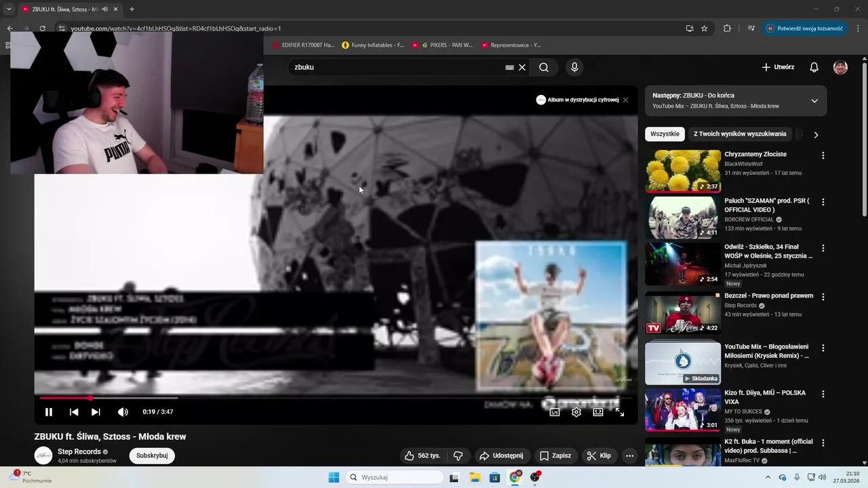Open the Udostępnij share dialog
The height and width of the screenshot is (488, 868).
(x=501, y=455)
